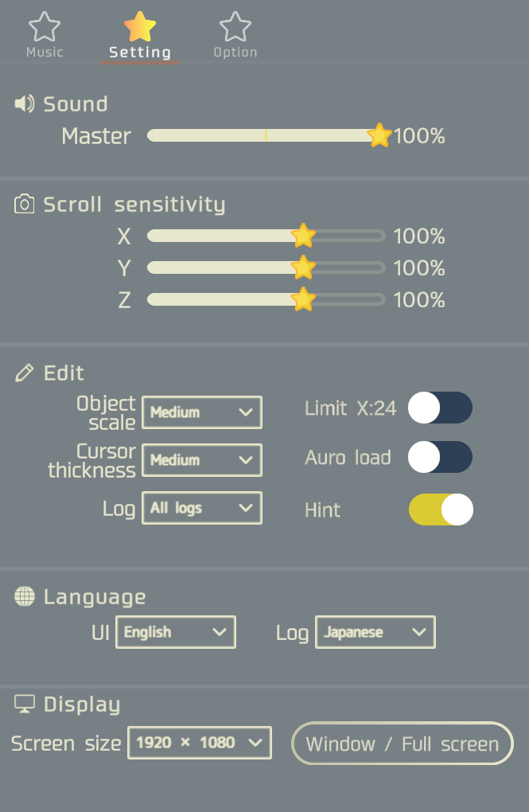
Task: Click the Window / Full screen button
Action: coord(403,743)
